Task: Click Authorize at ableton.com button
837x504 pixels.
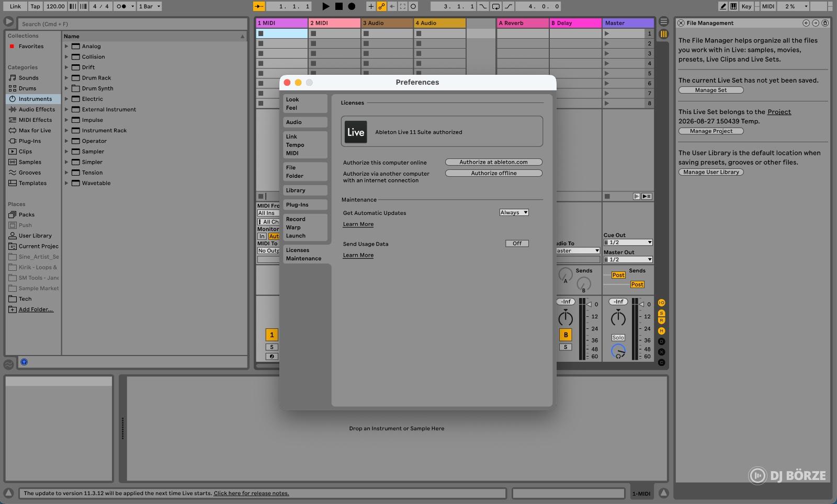Action: 493,162
